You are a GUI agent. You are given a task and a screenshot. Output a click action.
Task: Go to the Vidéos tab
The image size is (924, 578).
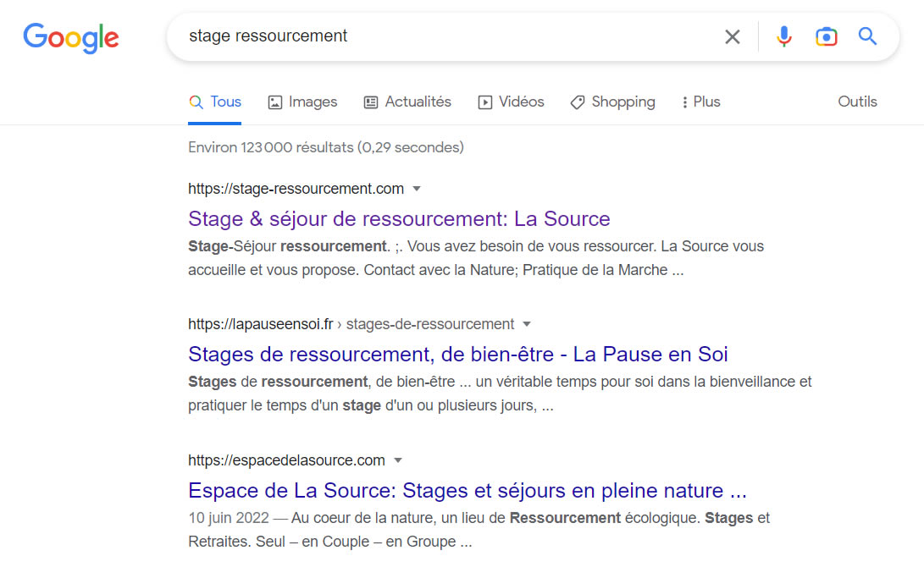coord(511,102)
